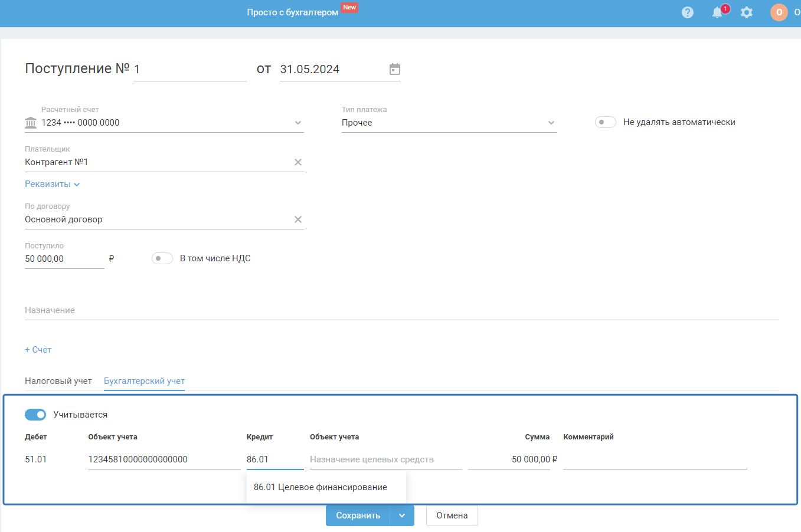Screen dimensions: 801x532
Task: Open the Тип платежа dropdown
Action: (x=551, y=123)
